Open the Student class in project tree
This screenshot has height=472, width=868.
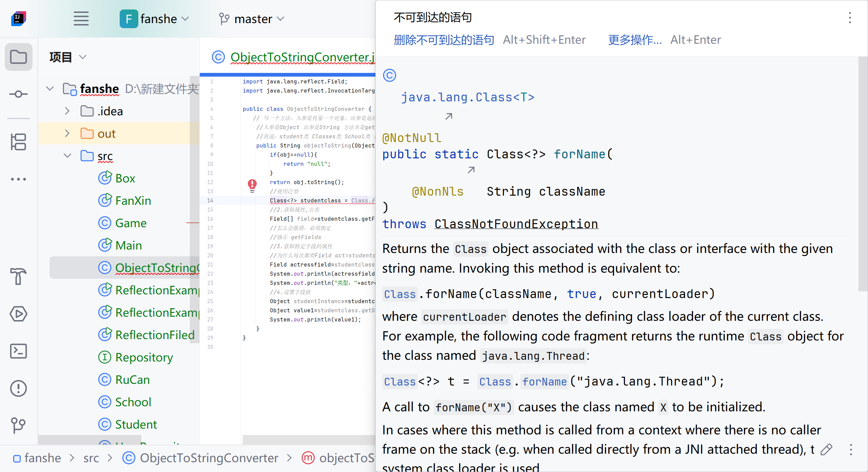click(x=136, y=425)
